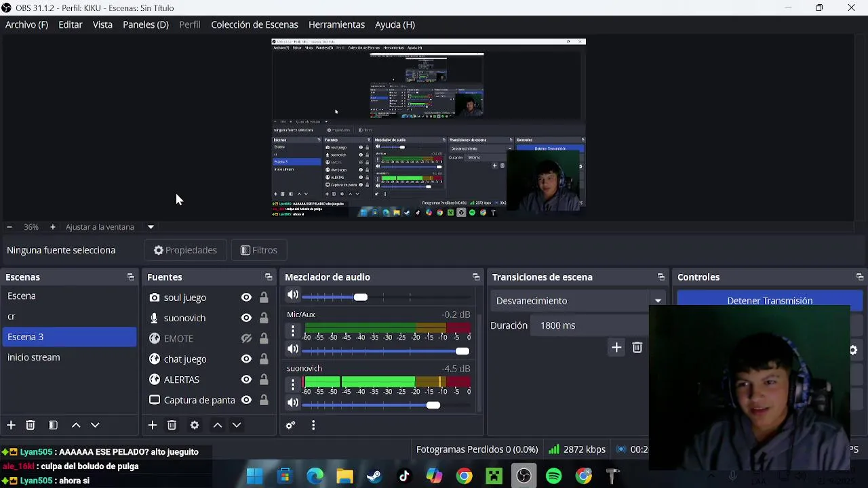Open audio mixer bottom three-dot menu

click(313, 426)
